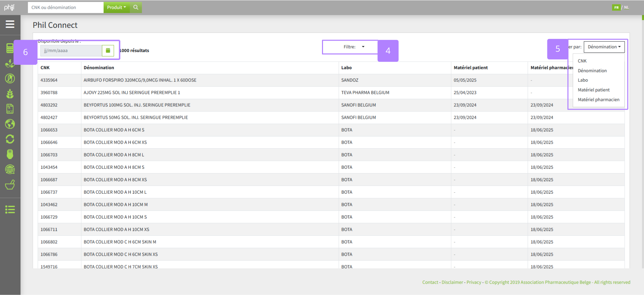The height and width of the screenshot is (295, 644).
Task: Open the Contact footer link
Action: click(430, 282)
